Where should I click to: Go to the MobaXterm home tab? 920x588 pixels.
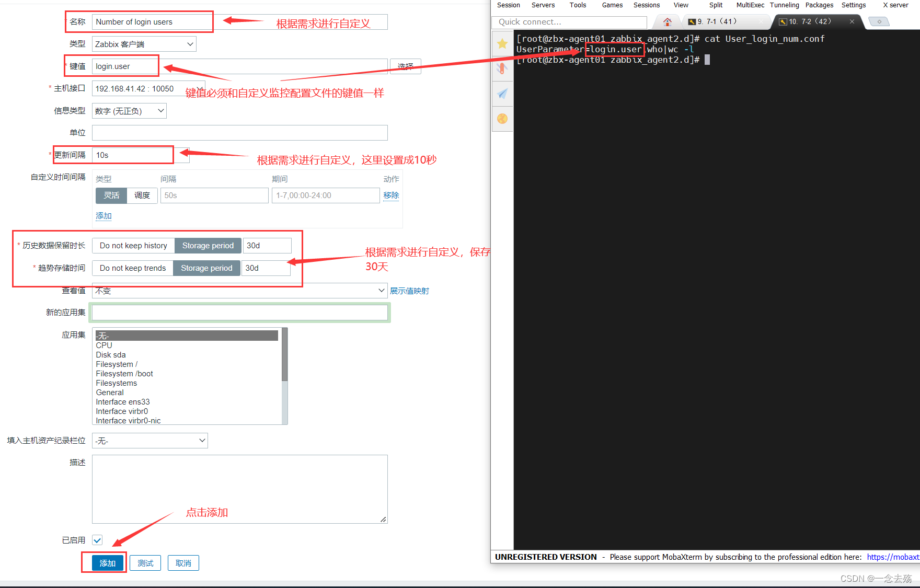[x=667, y=22]
